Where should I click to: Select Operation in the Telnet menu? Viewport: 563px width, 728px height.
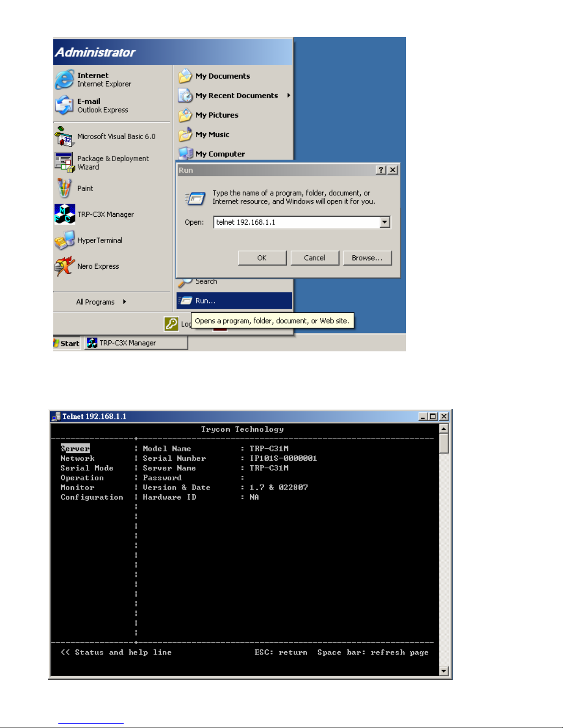[82, 478]
